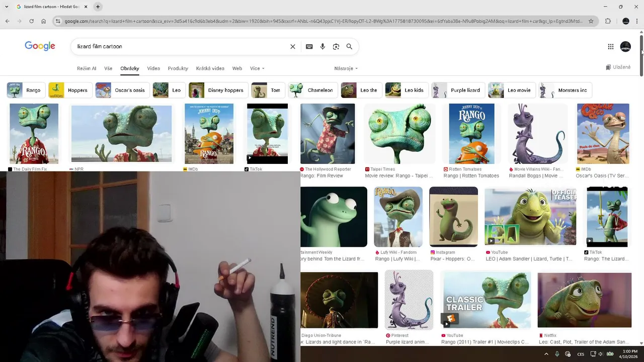This screenshot has width=644, height=362.
Task: Open 'Movie review: Rango - Taipei' link
Action: point(399,176)
